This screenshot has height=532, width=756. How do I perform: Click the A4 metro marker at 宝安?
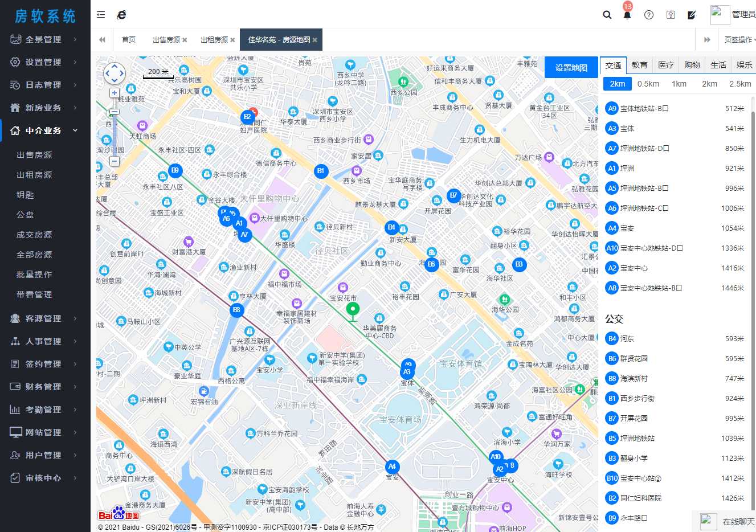click(392, 467)
